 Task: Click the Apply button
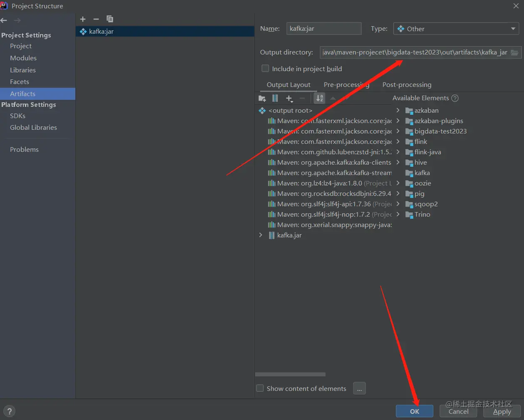[x=502, y=411]
